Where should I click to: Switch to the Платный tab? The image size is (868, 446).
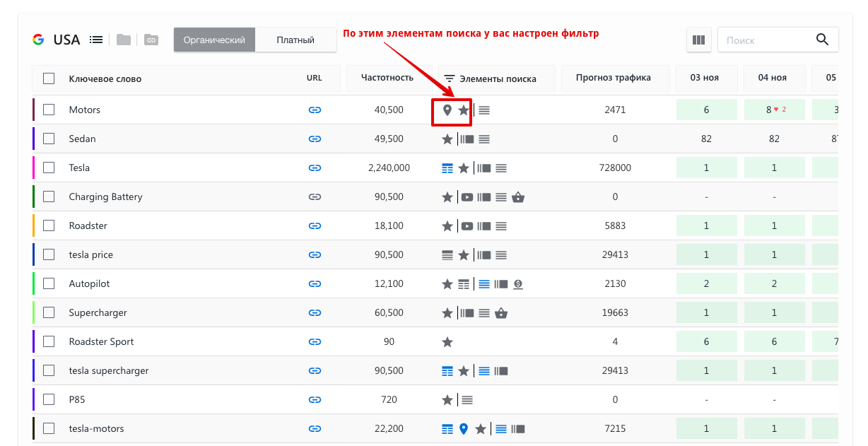click(x=295, y=40)
